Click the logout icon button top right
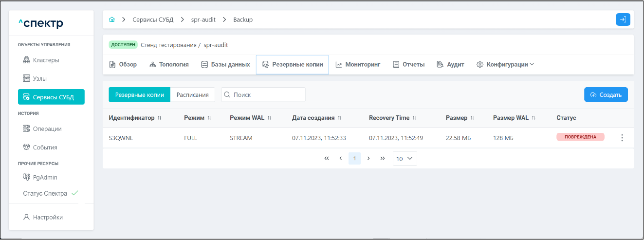 point(623,19)
